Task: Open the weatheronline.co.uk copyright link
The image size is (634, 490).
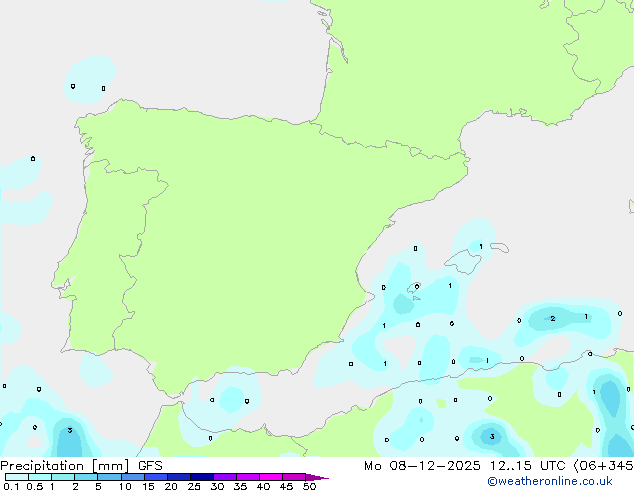Action: 549,482
